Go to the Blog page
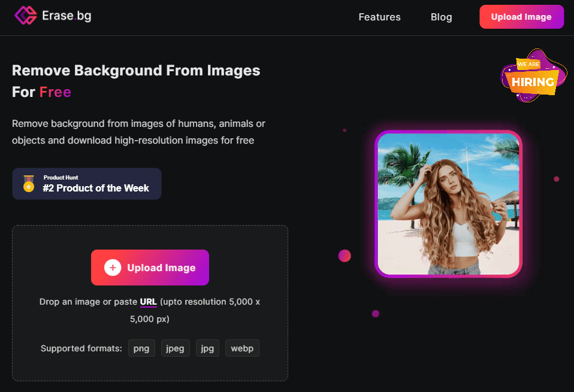The image size is (574, 392). [x=441, y=17]
